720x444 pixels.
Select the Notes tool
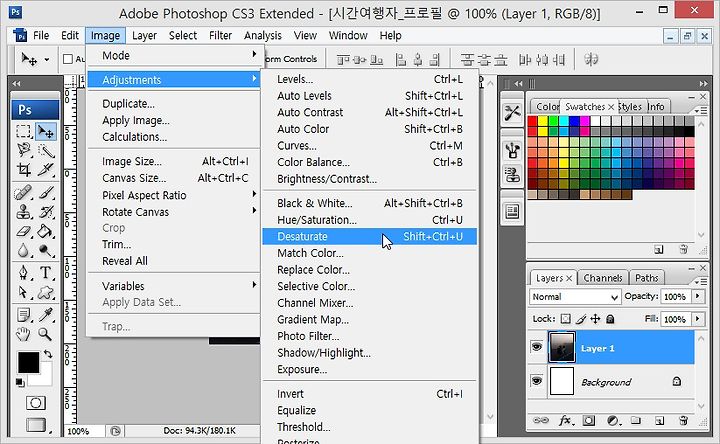click(x=23, y=315)
